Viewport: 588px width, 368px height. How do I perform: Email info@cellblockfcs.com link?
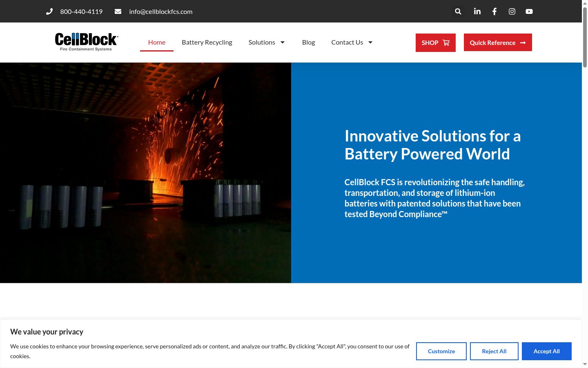[x=161, y=11]
